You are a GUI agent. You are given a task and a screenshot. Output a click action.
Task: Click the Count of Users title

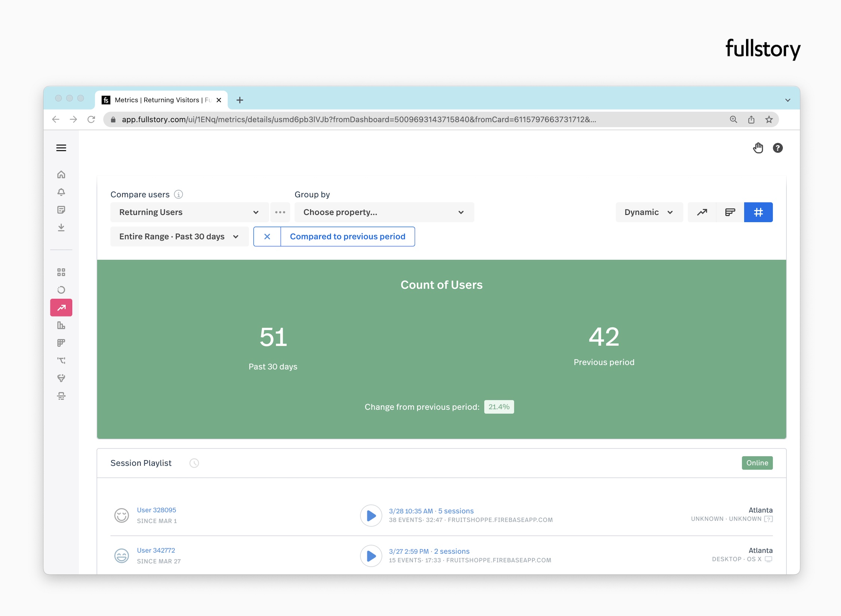pyautogui.click(x=441, y=285)
